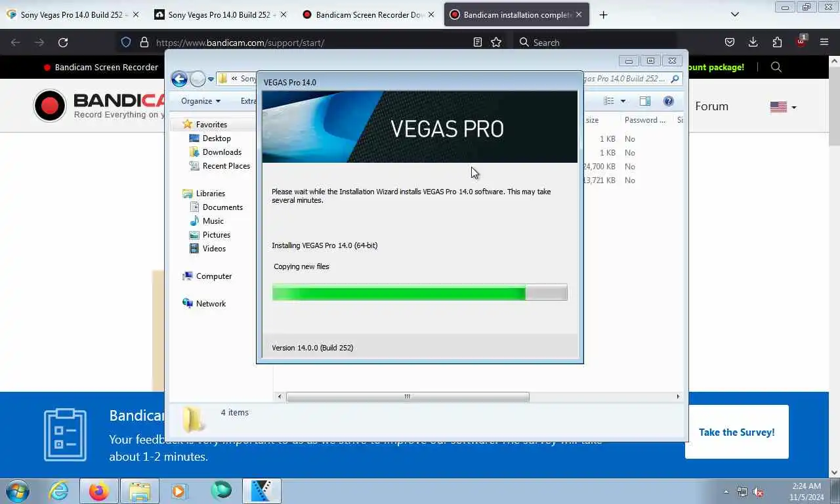Open the tracking protection shield icon
This screenshot has width=840, height=504.
[x=126, y=42]
